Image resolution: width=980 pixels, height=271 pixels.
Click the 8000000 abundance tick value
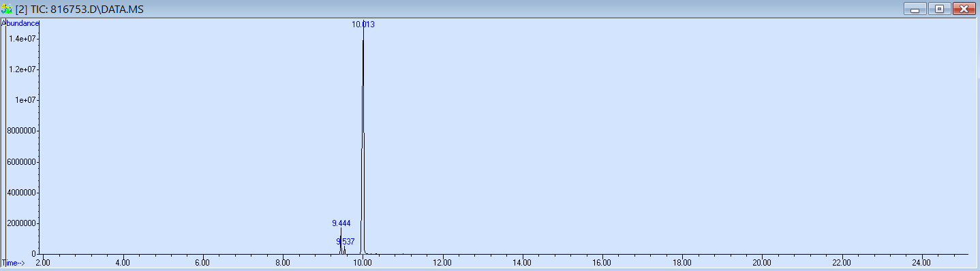22,131
